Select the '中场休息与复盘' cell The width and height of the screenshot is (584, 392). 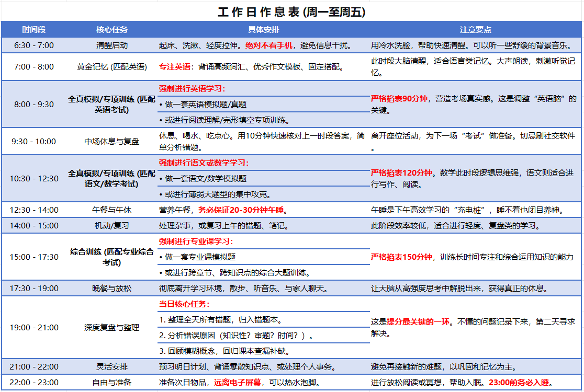click(112, 142)
